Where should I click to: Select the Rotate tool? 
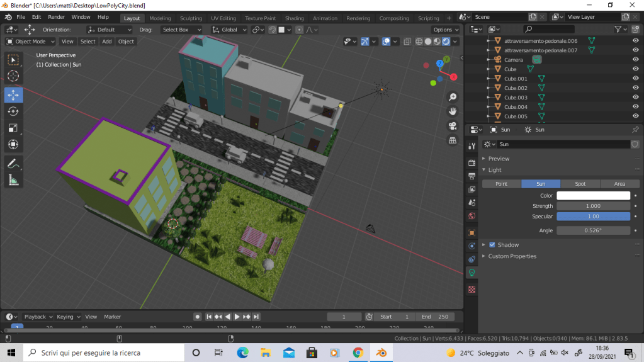click(x=13, y=111)
